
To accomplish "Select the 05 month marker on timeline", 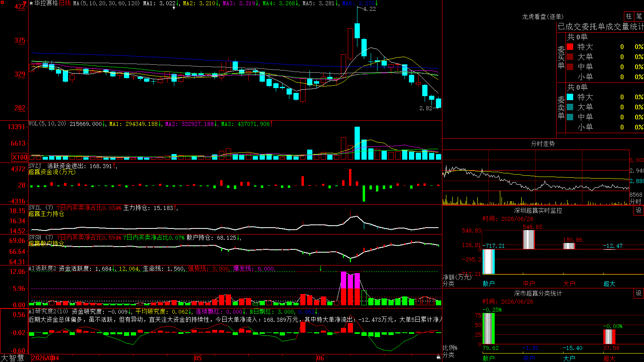I will point(198,358).
